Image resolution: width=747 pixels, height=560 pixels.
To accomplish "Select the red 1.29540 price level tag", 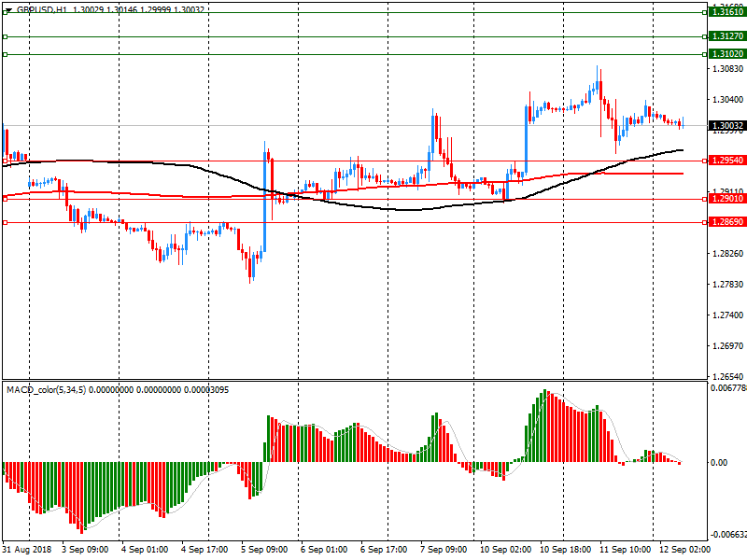I will 726,161.
